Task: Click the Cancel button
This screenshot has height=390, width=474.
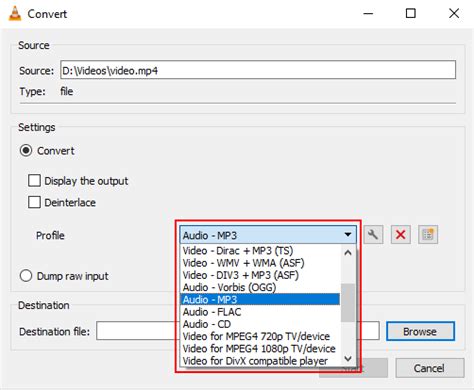Action: (x=429, y=368)
